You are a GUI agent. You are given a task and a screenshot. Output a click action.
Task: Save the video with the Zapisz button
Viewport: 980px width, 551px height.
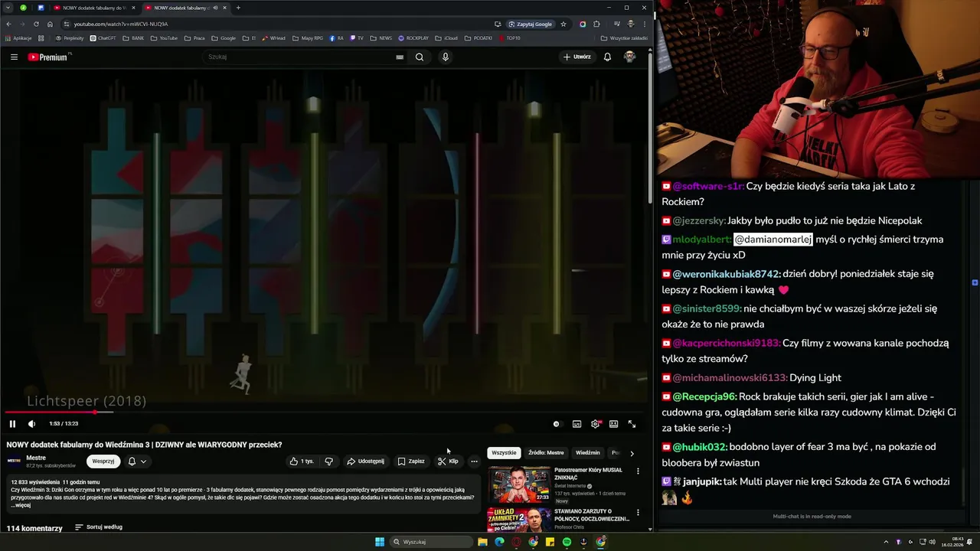[x=411, y=461]
